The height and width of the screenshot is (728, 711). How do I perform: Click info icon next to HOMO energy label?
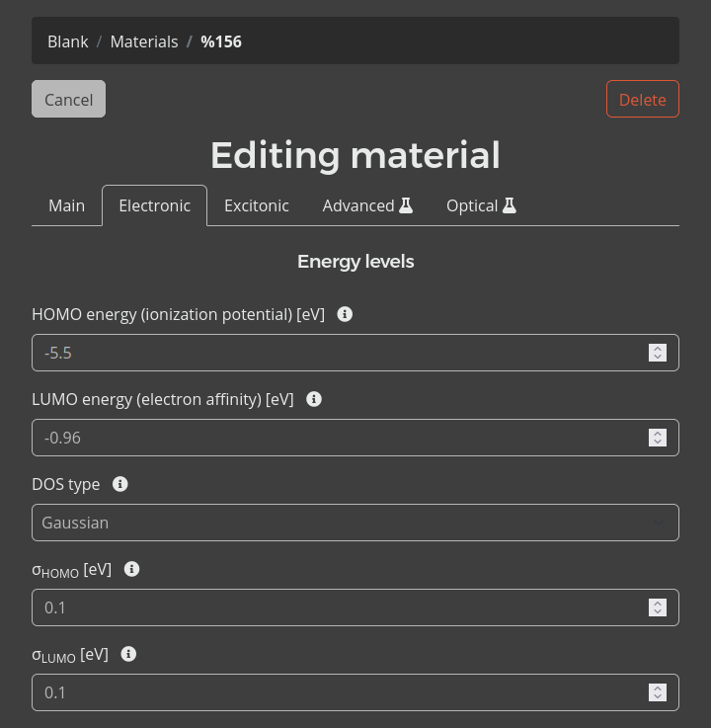(345, 314)
